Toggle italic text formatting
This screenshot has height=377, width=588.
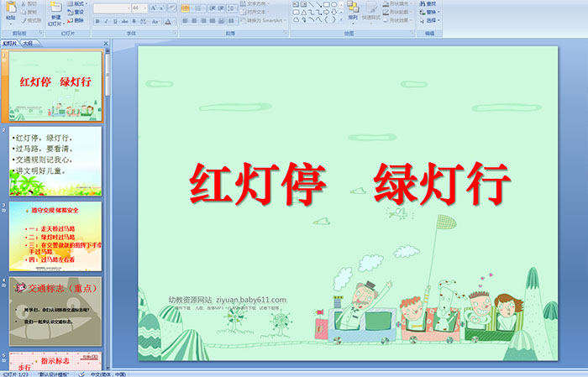coord(104,20)
